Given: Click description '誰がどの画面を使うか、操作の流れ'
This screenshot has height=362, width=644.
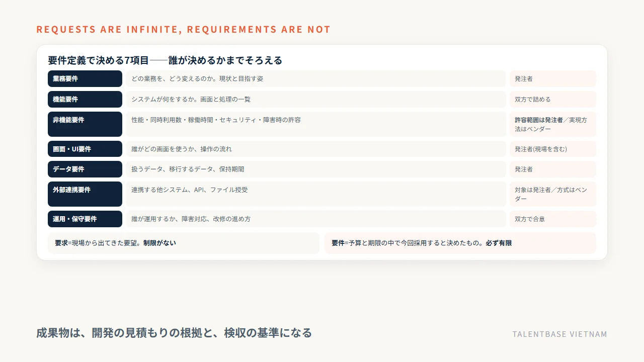Looking at the screenshot, I should pyautogui.click(x=316, y=149).
